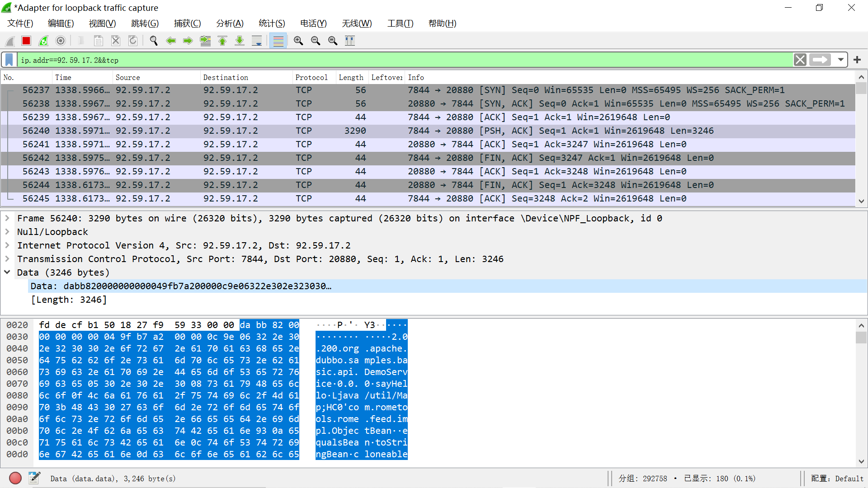Click the save capture file icon
Viewport: 868px width, 488px height.
click(x=98, y=41)
